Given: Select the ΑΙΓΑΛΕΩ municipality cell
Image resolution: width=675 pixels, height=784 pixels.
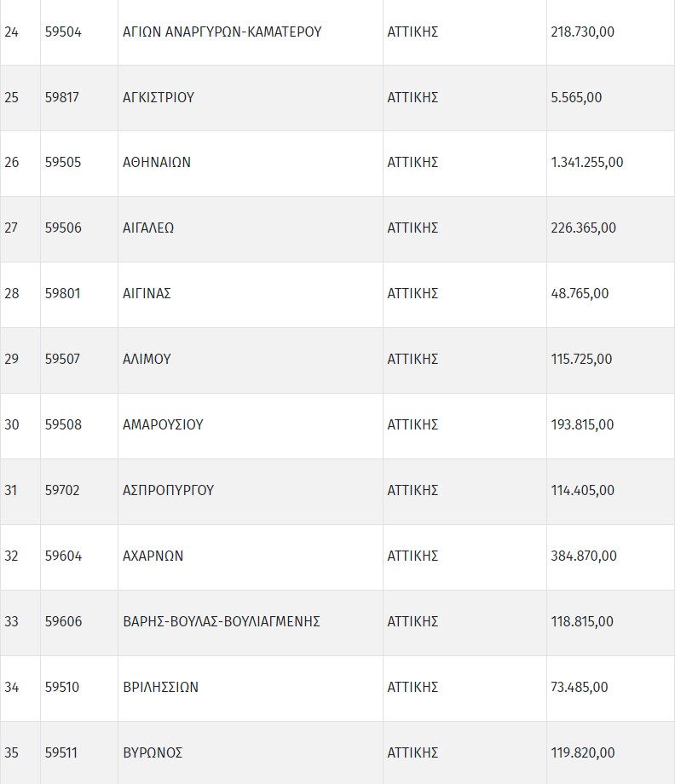Looking at the screenshot, I should click(x=149, y=228).
